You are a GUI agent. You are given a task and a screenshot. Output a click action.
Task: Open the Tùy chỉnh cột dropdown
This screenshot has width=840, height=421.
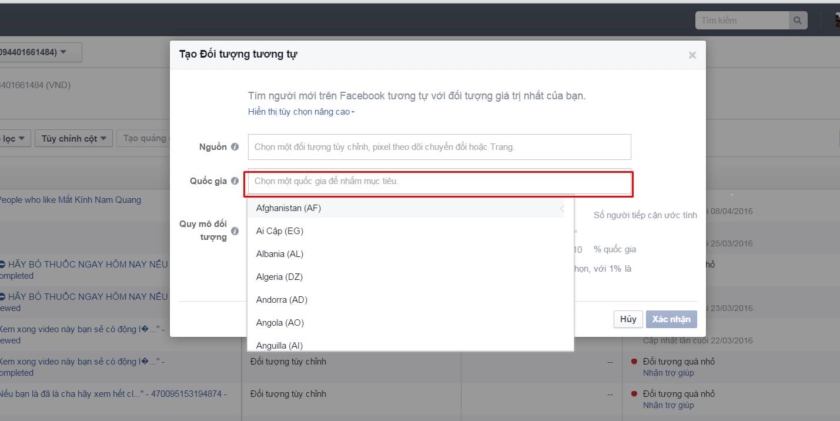click(x=74, y=139)
